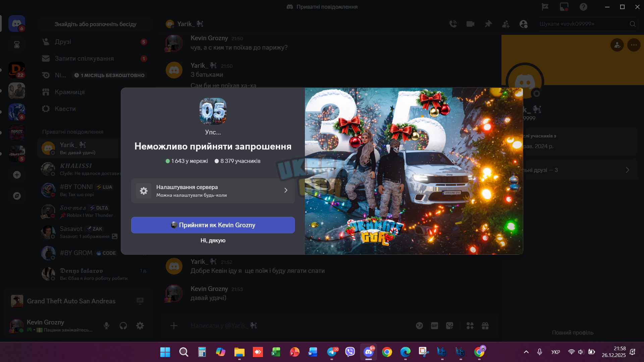The width and height of the screenshot is (644, 362).
Task: Click the server icon labeled 05 in invite dialog
Action: (x=213, y=111)
